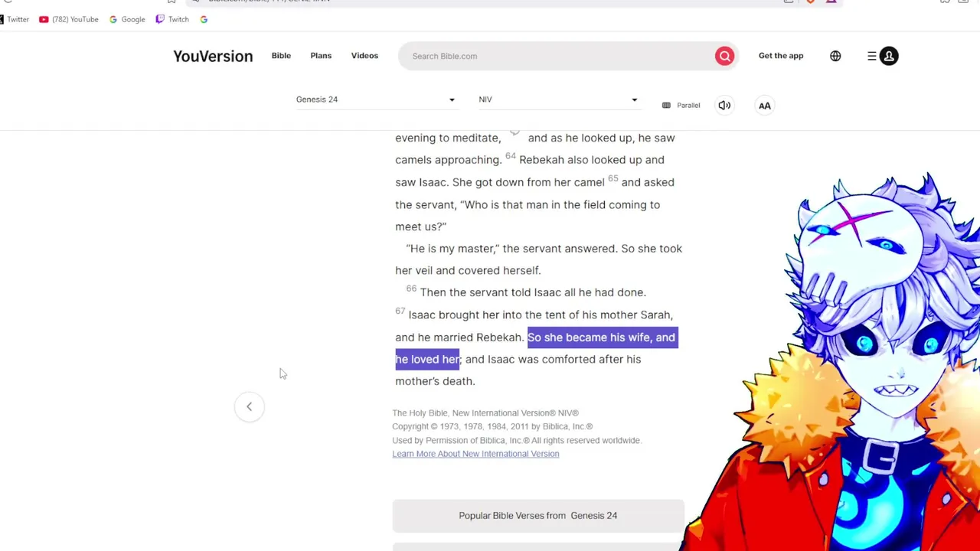Click verse 65 number
Screen dimensions: 980x551
coord(612,178)
